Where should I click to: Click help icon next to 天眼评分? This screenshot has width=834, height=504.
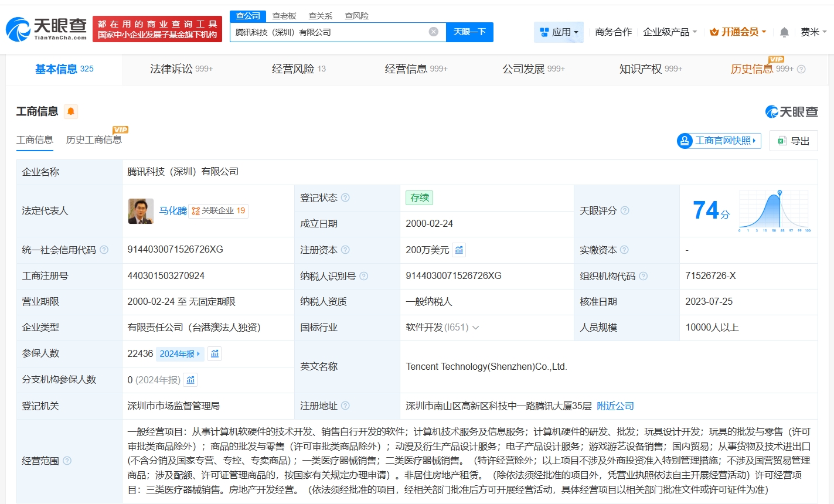coord(625,210)
